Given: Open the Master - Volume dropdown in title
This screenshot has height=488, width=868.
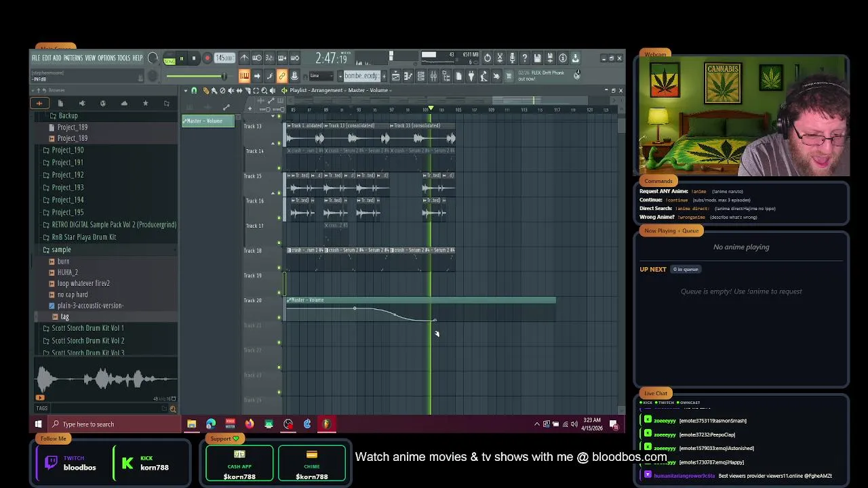Looking at the screenshot, I should (370, 90).
